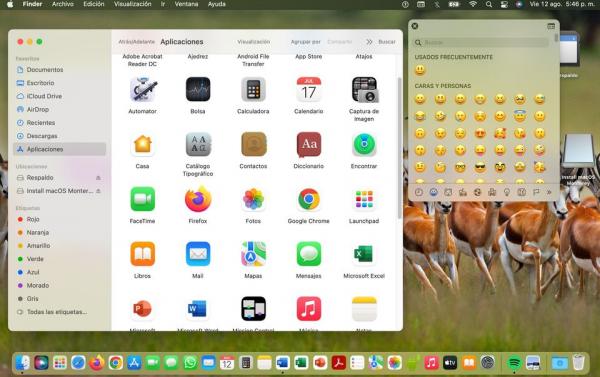Viewport: 600px width, 377px height.
Task: Open Descargas in sidebar
Action: (x=59, y=136)
